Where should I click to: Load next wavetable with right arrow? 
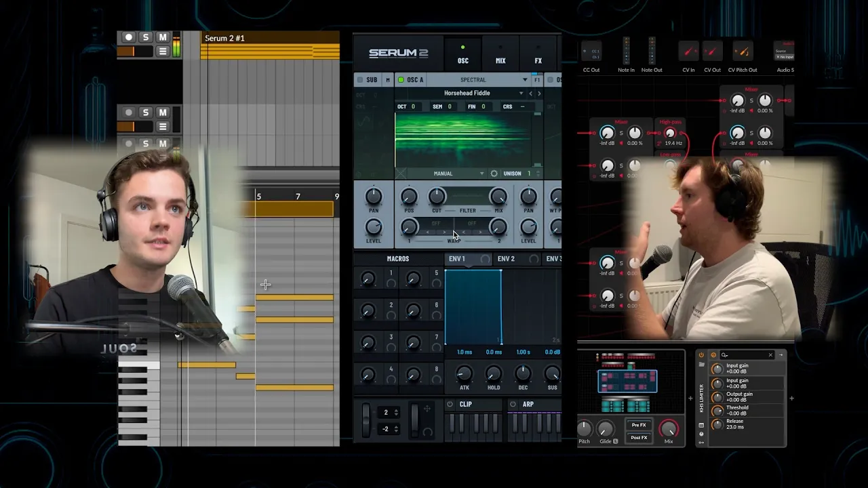coord(539,94)
